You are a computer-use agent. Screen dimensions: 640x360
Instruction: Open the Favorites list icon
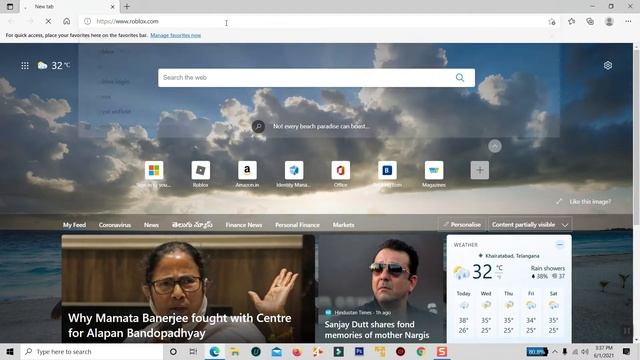pyautogui.click(x=571, y=21)
